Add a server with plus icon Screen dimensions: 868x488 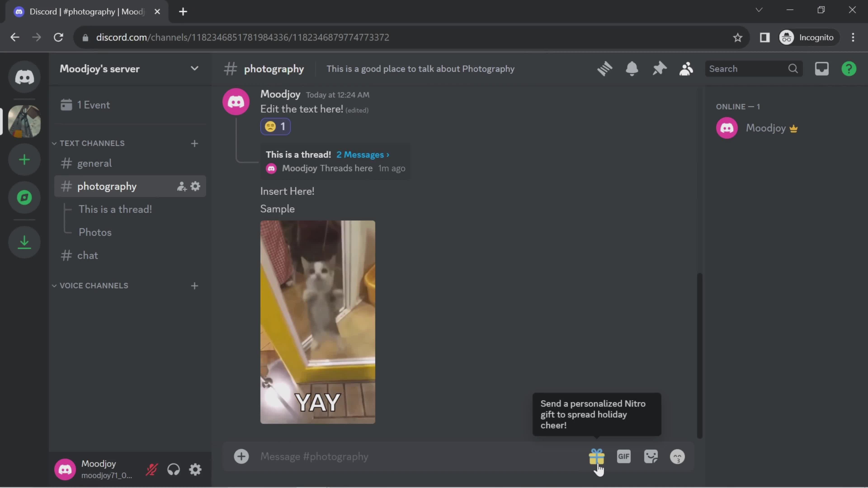pyautogui.click(x=24, y=160)
